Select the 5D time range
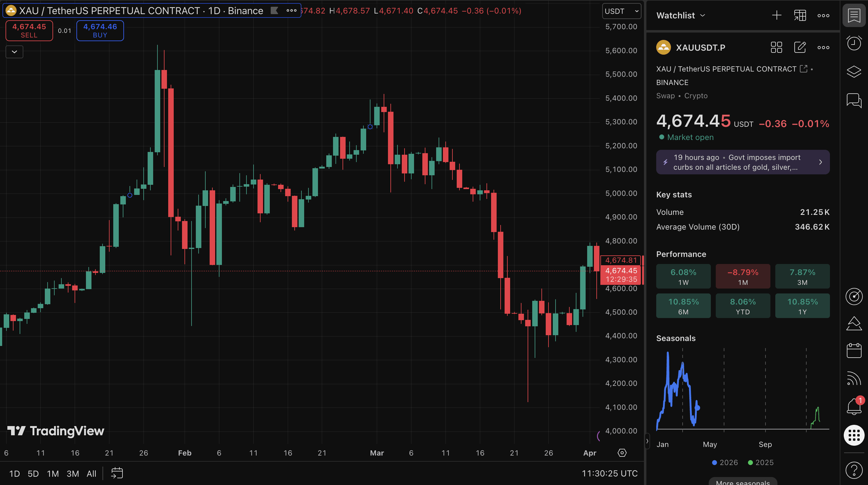Viewport: 868px width, 485px height. coord(33,474)
